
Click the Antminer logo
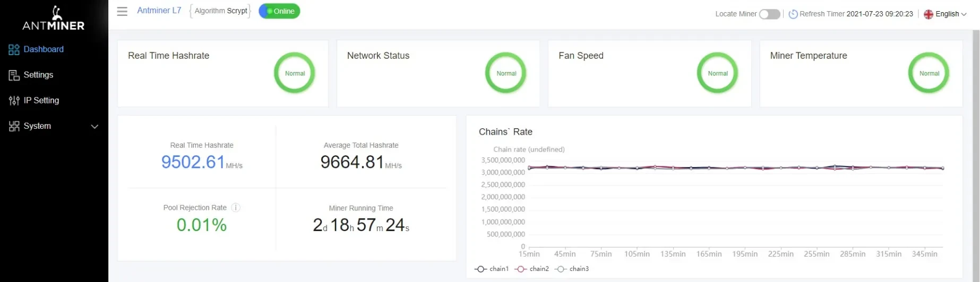click(x=54, y=18)
